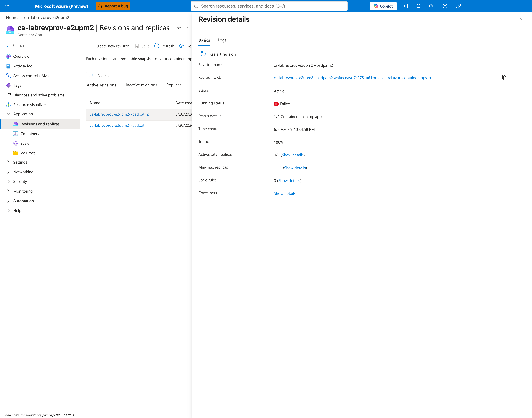Viewport: 532px width, 418px height.
Task: Switch to the Replicas tab
Action: tap(174, 85)
